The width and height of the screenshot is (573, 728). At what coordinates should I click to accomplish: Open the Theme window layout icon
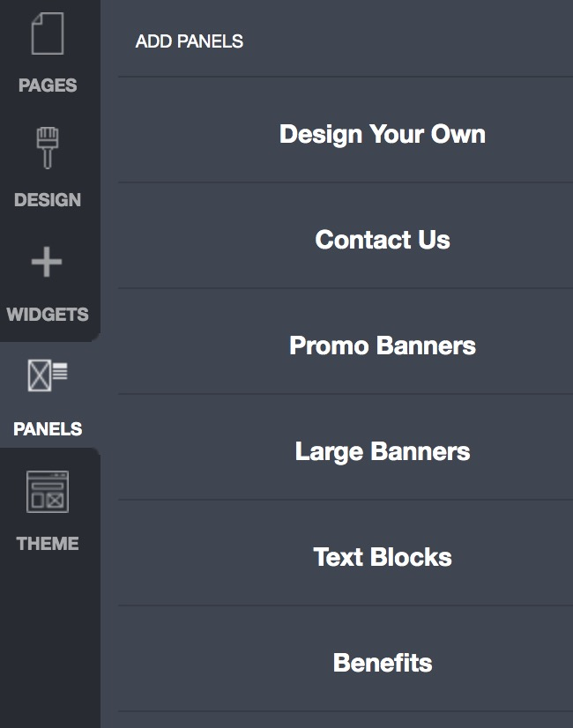[48, 492]
